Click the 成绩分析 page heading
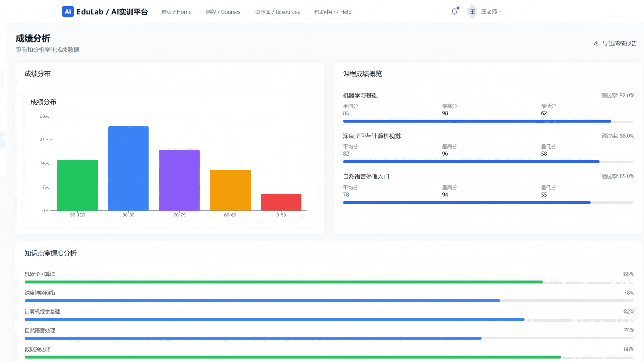Screen dimensions: 644x362 (x=33, y=38)
